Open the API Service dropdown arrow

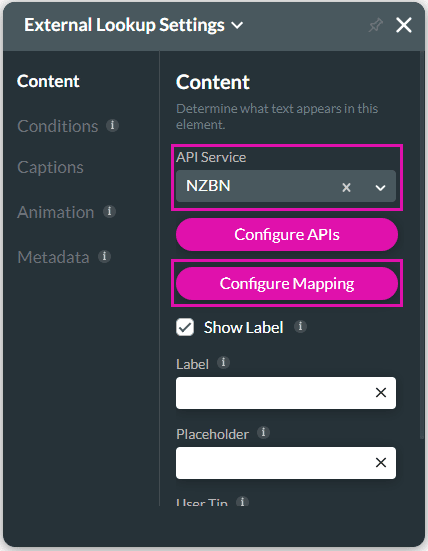point(380,188)
